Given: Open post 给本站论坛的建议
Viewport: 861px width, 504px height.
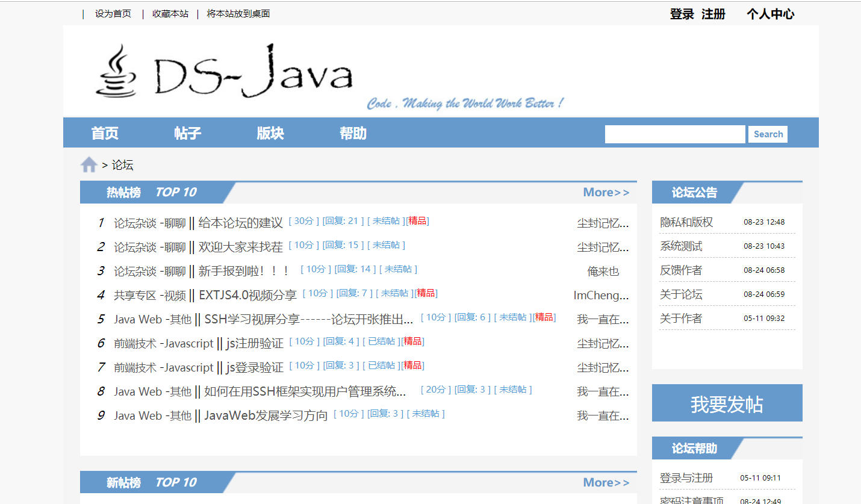Looking at the screenshot, I should click(241, 223).
